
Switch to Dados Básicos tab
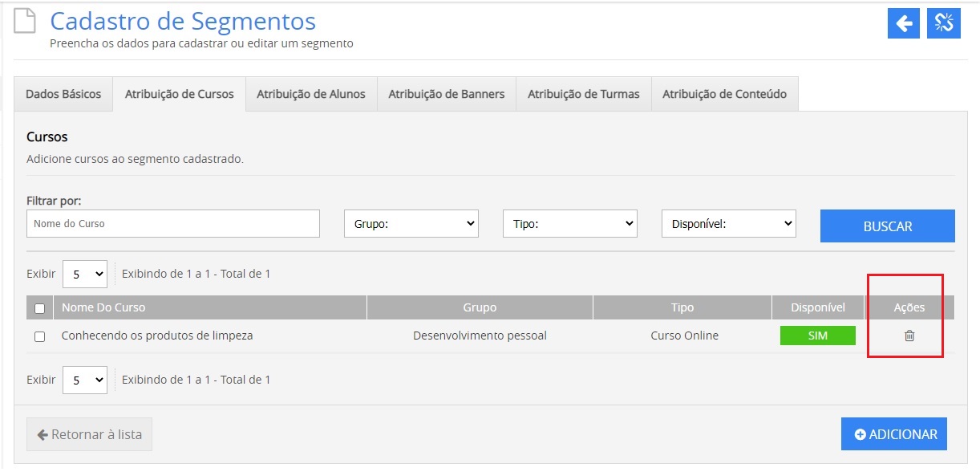[x=63, y=94]
